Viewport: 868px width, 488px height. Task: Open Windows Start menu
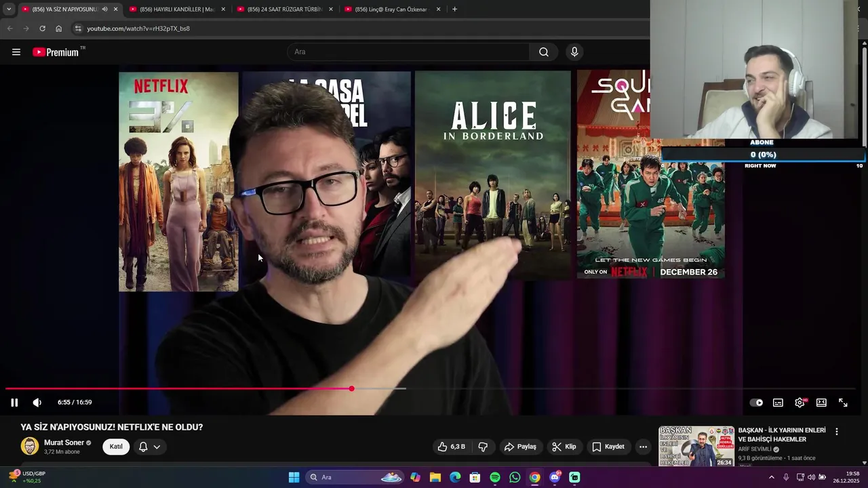click(x=294, y=477)
